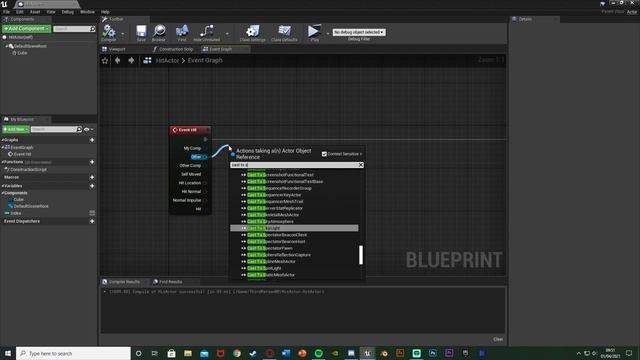Click Clear in the Compiler Results panel
The width and height of the screenshot is (640, 360).
tap(498, 339)
